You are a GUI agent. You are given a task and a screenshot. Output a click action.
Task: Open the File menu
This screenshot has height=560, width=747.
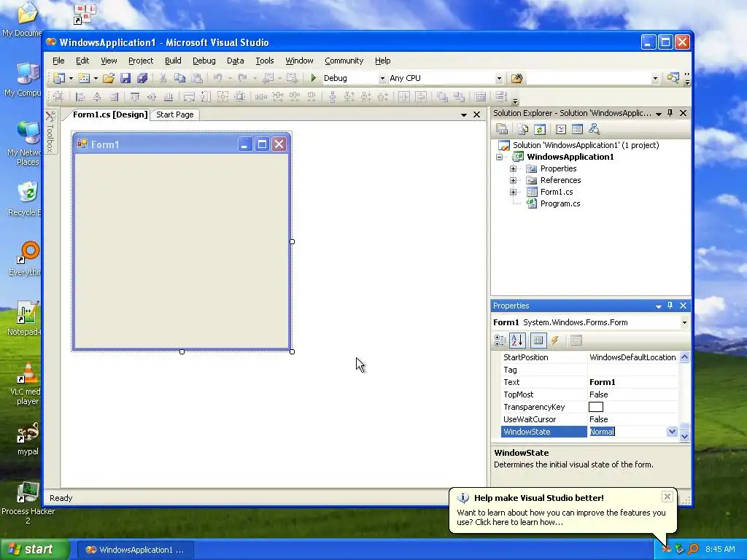point(58,61)
